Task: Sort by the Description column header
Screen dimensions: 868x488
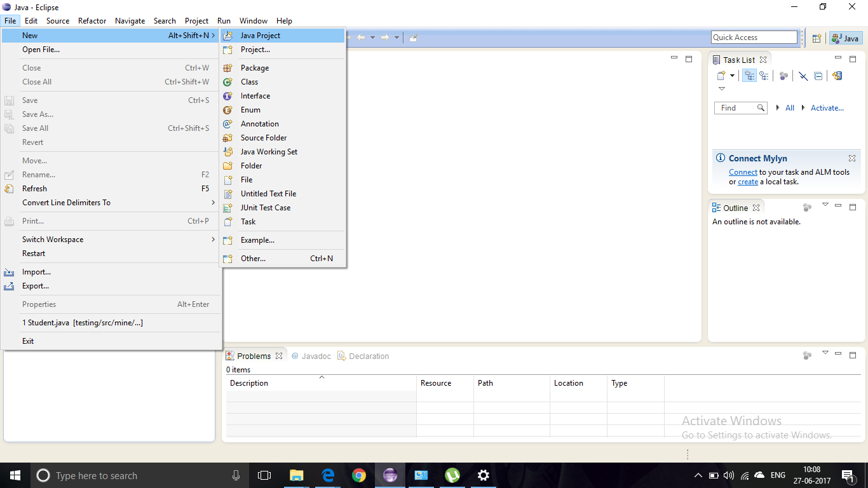Action: [x=322, y=383]
